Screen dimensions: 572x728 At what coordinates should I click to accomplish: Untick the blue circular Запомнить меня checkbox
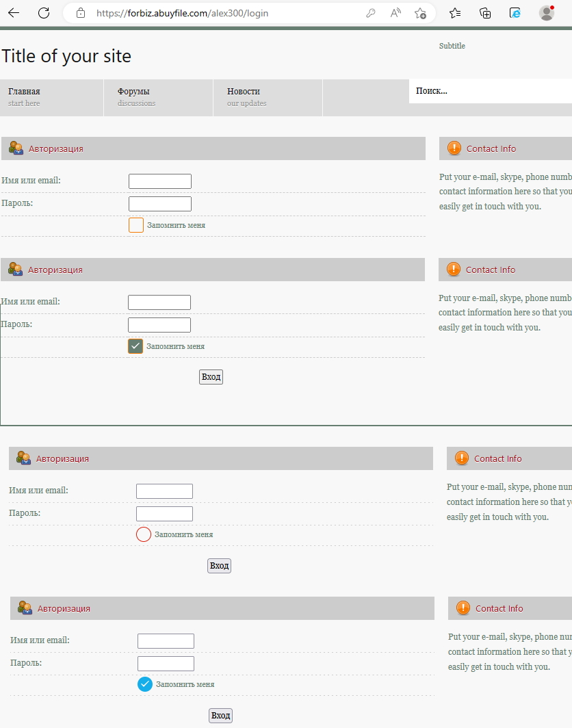pos(145,684)
